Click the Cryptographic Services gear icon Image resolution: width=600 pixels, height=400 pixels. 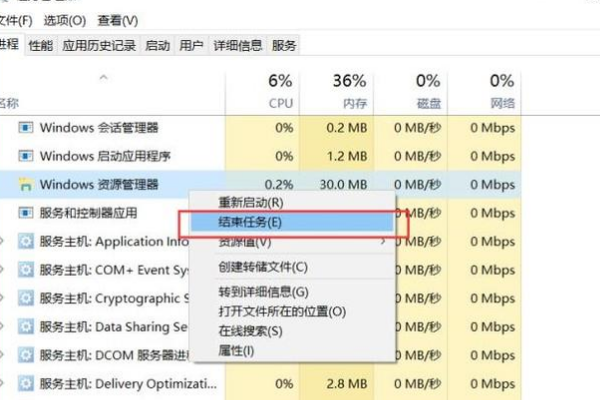pyautogui.click(x=27, y=298)
